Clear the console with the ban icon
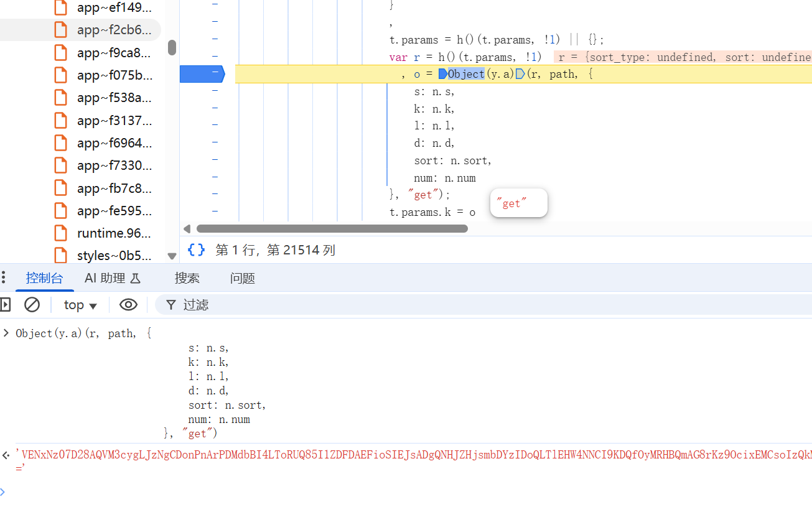This screenshot has width=812, height=530. click(32, 305)
